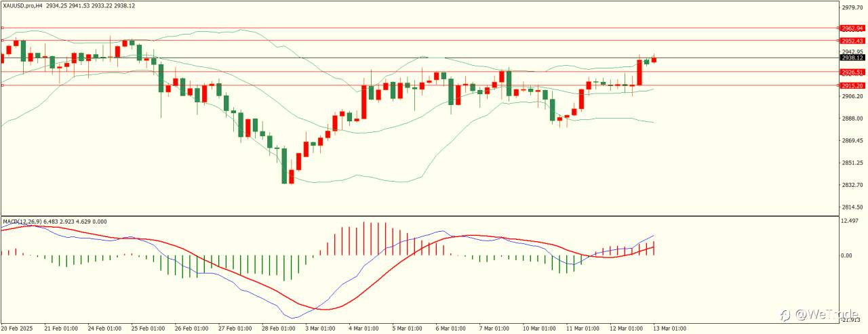Click the 27 Feb 01:00 time label

pyautogui.click(x=235, y=329)
